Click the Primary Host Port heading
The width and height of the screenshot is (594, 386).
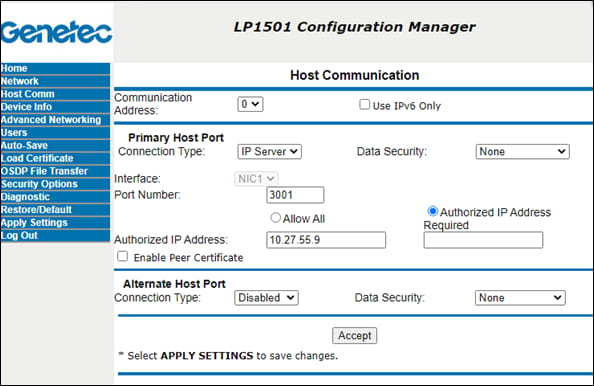point(176,138)
